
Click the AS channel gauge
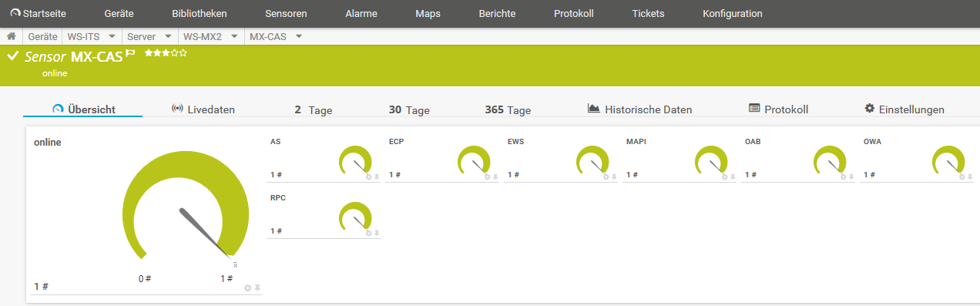point(355,160)
